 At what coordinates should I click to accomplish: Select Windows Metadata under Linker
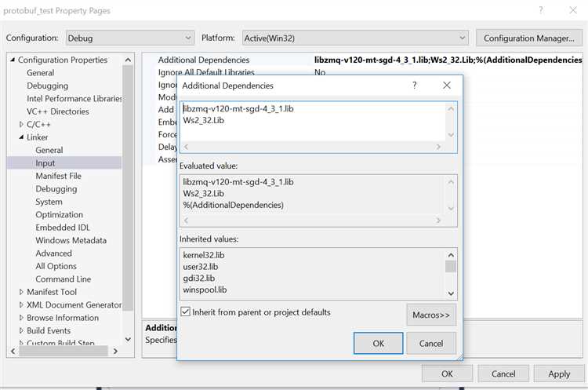pos(71,240)
